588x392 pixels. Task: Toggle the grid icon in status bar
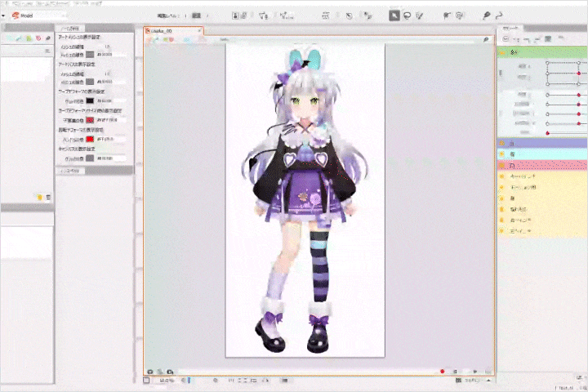coord(458,381)
